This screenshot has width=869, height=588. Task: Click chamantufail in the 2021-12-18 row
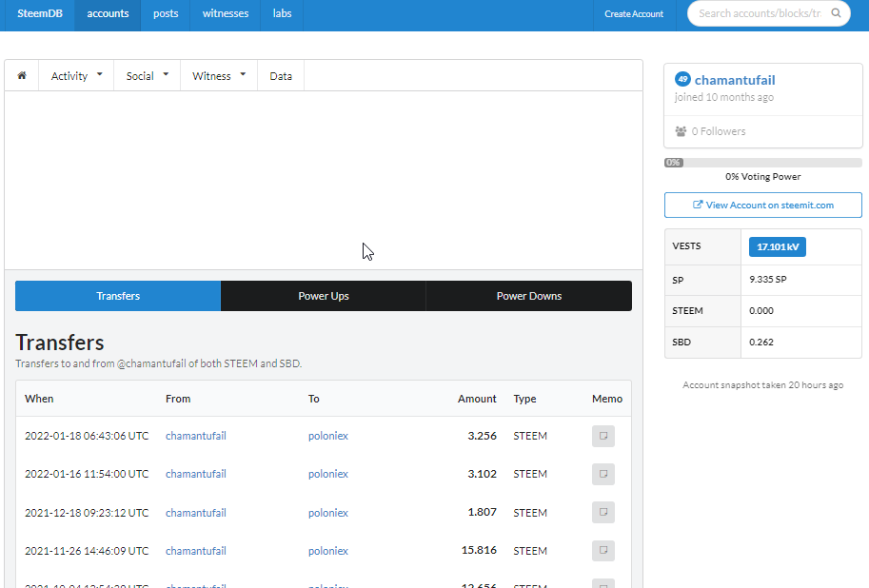click(196, 513)
